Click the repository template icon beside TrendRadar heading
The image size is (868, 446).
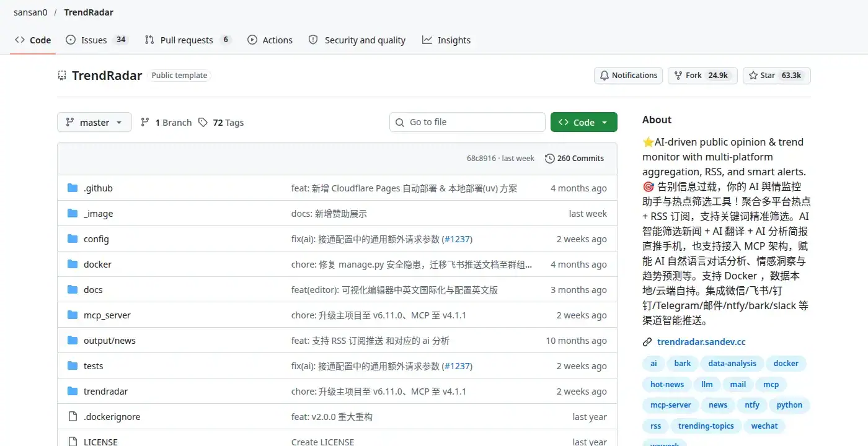tap(62, 76)
